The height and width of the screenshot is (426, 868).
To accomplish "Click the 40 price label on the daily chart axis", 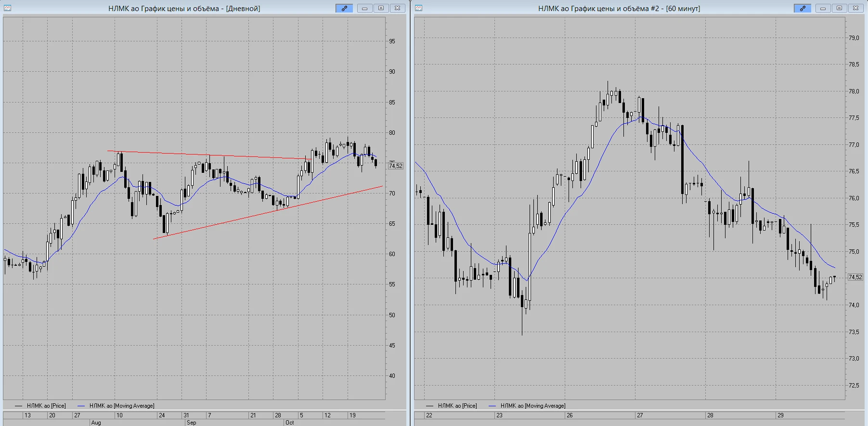I will pyautogui.click(x=392, y=376).
